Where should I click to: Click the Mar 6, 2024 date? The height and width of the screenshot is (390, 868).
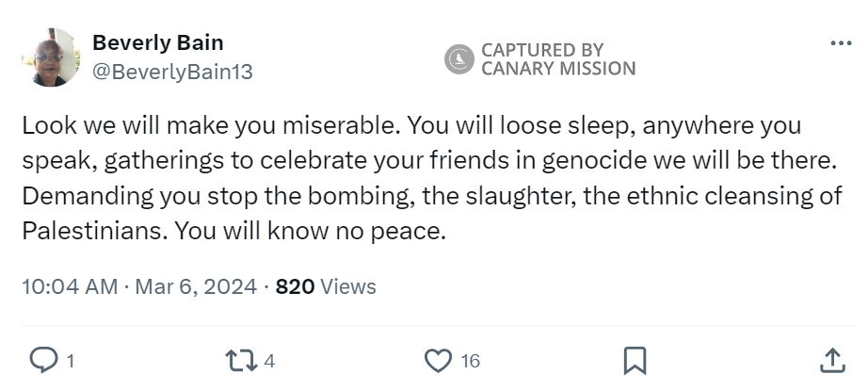point(196,286)
